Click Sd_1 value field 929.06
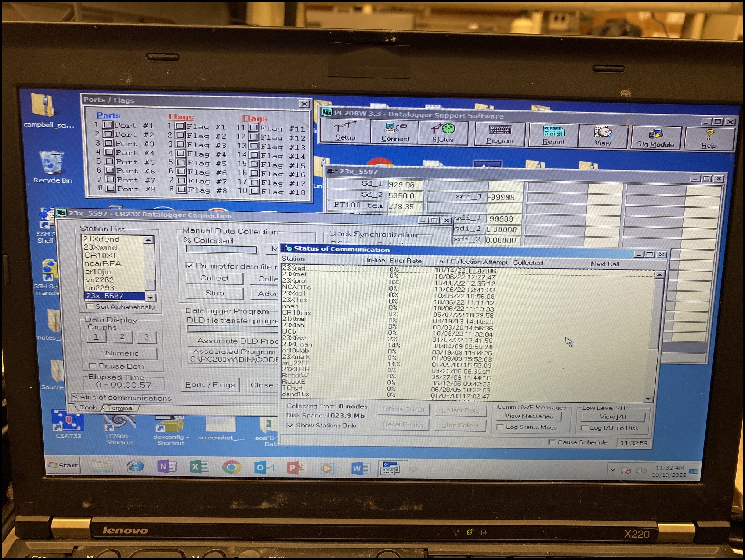The image size is (745, 560). coord(406,185)
